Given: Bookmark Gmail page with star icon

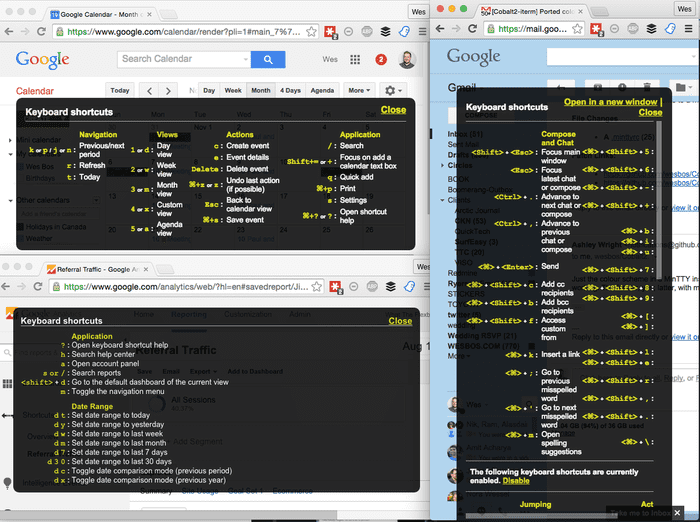Looking at the screenshot, I should pos(577,29).
